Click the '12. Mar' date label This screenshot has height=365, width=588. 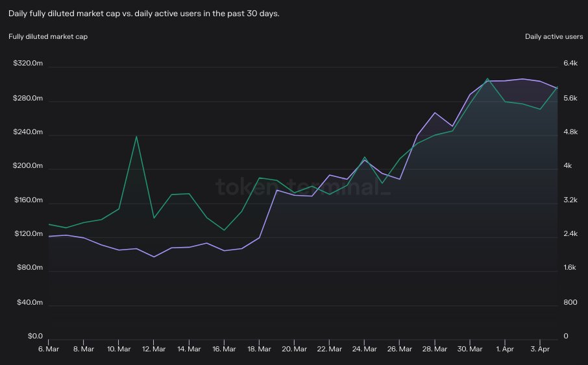154,349
